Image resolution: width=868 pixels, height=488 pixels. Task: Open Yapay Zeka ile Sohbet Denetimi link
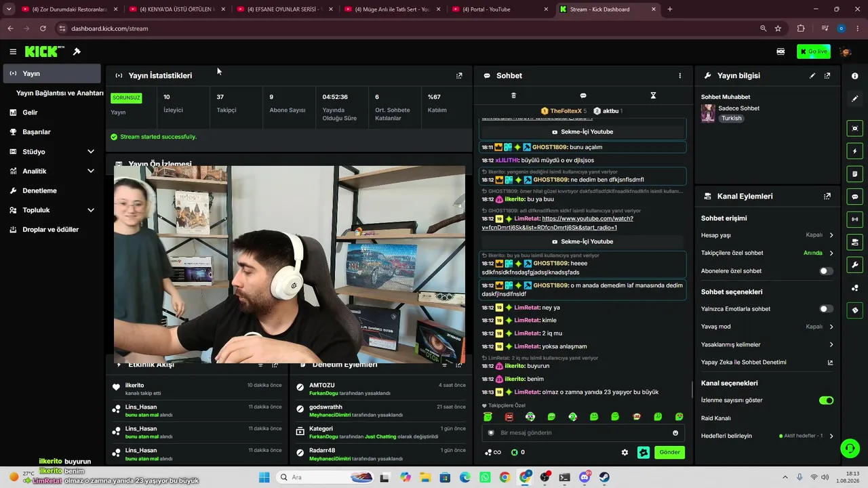pos(767,363)
